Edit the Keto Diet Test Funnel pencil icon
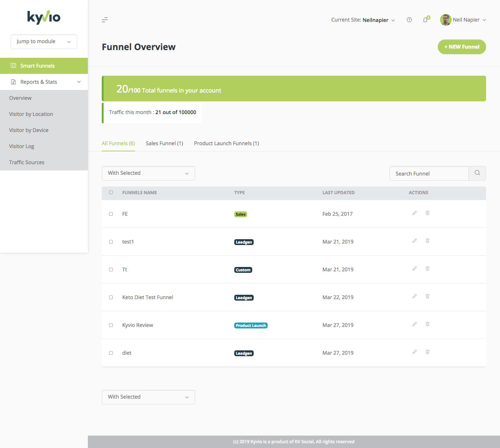Screen dimensions: 500x448 pyautogui.click(x=415, y=296)
